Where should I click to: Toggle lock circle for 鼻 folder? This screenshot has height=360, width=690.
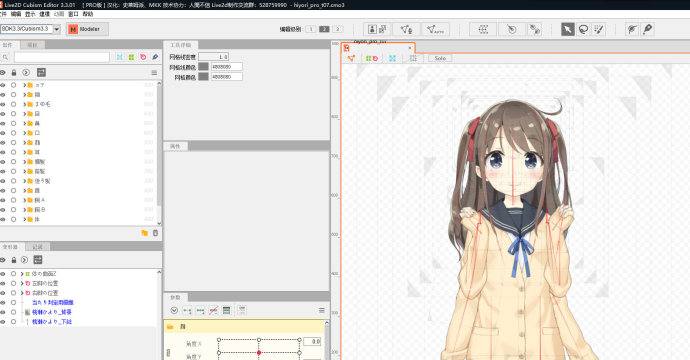click(x=14, y=123)
